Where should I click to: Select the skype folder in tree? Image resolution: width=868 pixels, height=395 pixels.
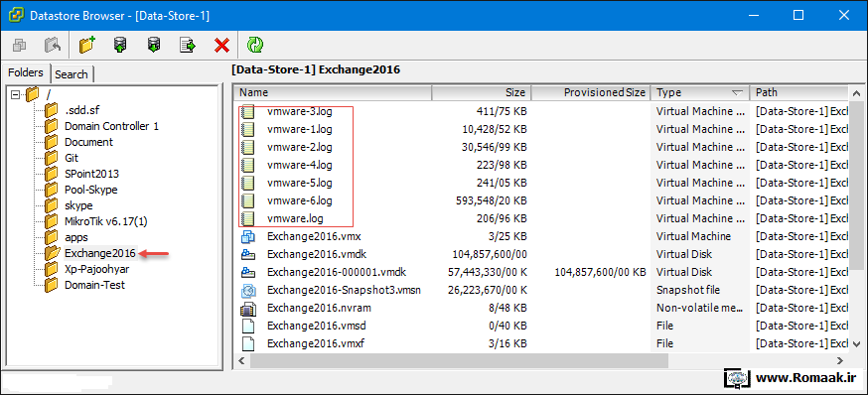pyautogui.click(x=78, y=205)
